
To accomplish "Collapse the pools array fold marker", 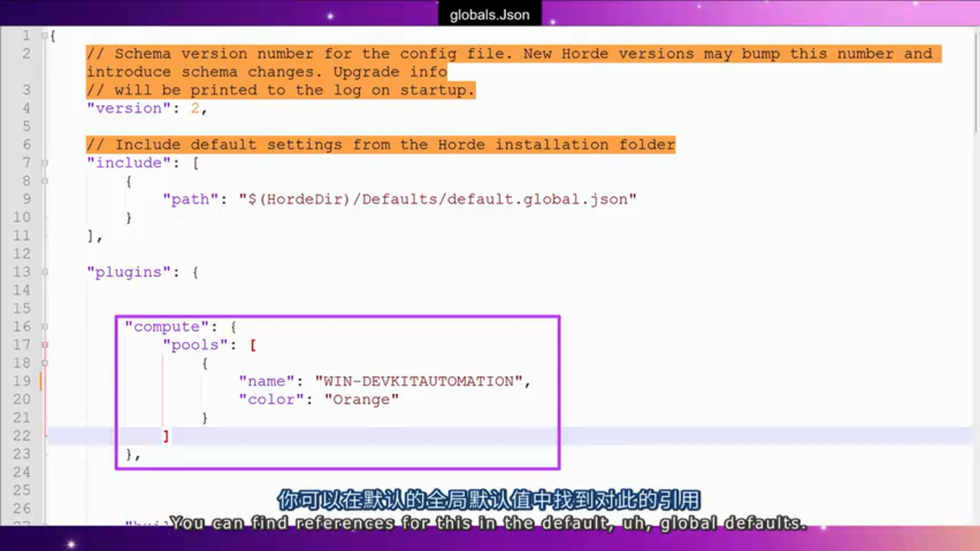I will [x=44, y=344].
